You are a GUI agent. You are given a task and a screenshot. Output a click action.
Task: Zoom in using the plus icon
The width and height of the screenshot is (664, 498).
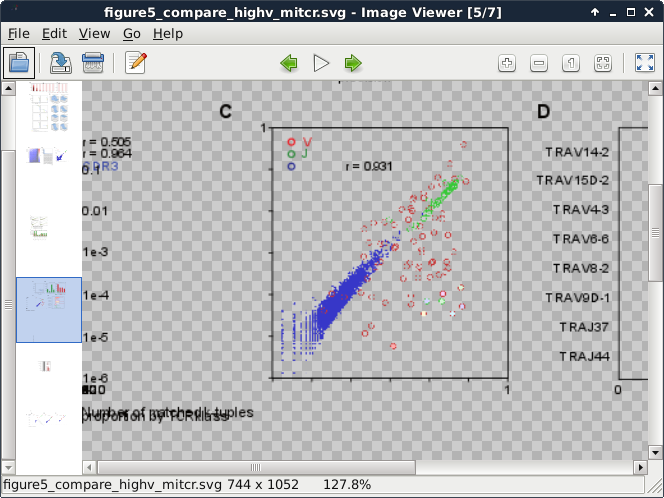click(507, 63)
